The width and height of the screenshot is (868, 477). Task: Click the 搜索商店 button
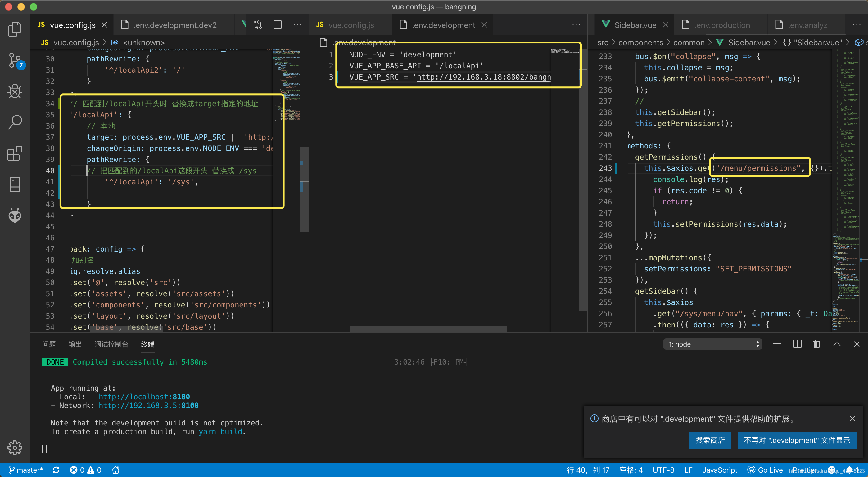click(710, 440)
